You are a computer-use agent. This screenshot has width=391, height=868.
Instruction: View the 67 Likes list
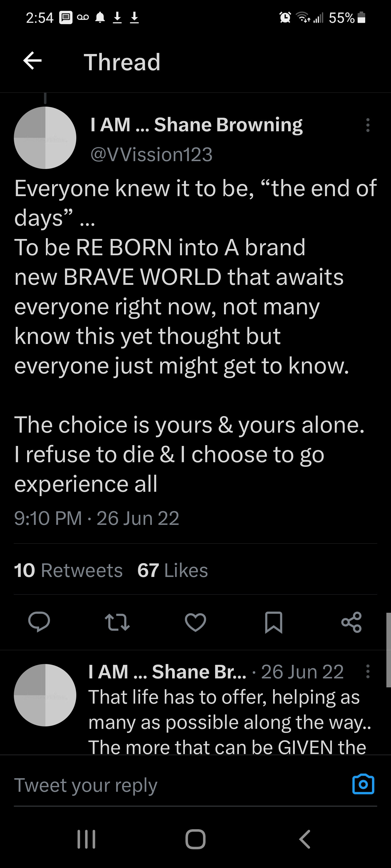click(172, 570)
